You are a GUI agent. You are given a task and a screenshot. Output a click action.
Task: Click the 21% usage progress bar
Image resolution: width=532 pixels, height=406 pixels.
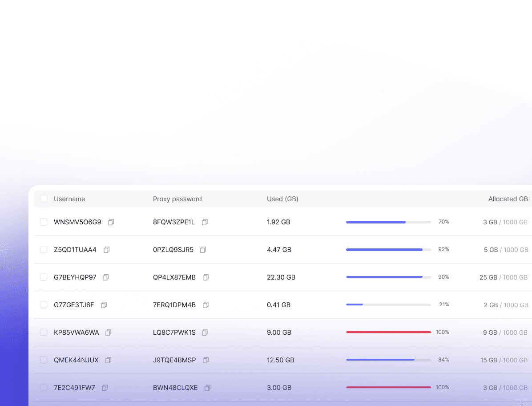[x=388, y=305]
